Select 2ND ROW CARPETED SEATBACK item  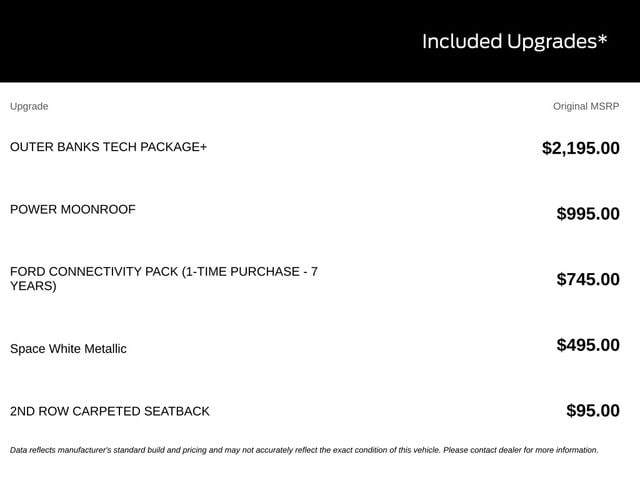110,411
